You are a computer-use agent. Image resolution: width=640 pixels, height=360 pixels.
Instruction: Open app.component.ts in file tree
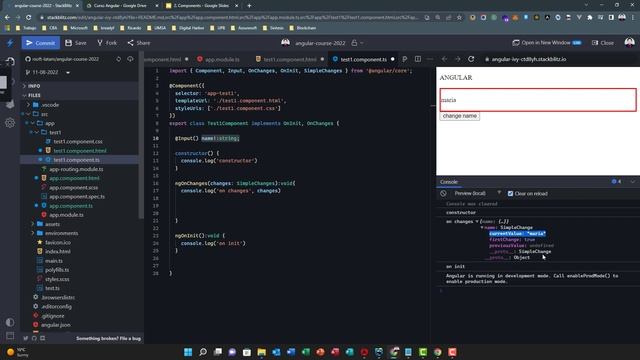coord(71,206)
